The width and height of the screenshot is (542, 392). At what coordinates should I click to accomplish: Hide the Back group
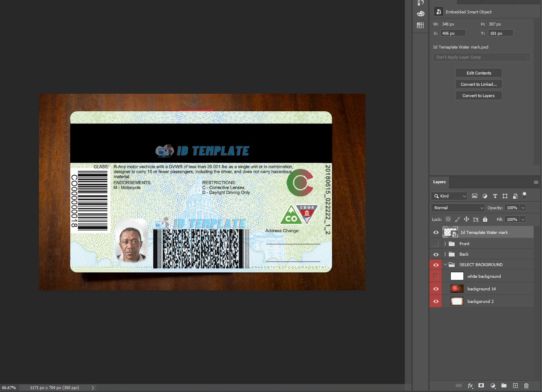click(436, 254)
